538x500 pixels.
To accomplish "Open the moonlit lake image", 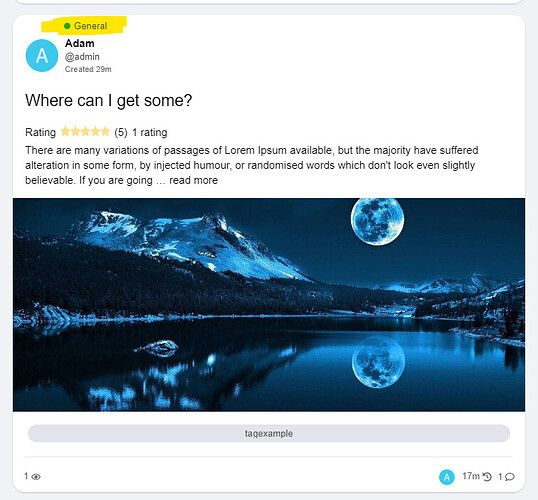I will [269, 305].
